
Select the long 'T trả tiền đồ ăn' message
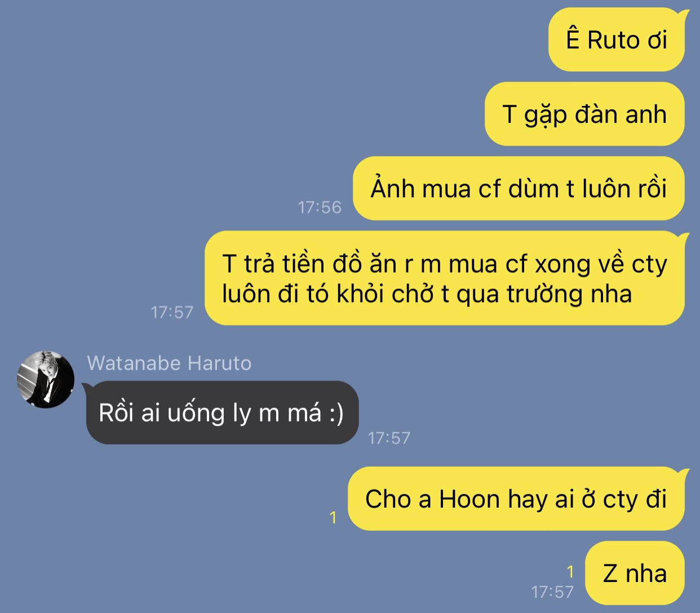(445, 278)
